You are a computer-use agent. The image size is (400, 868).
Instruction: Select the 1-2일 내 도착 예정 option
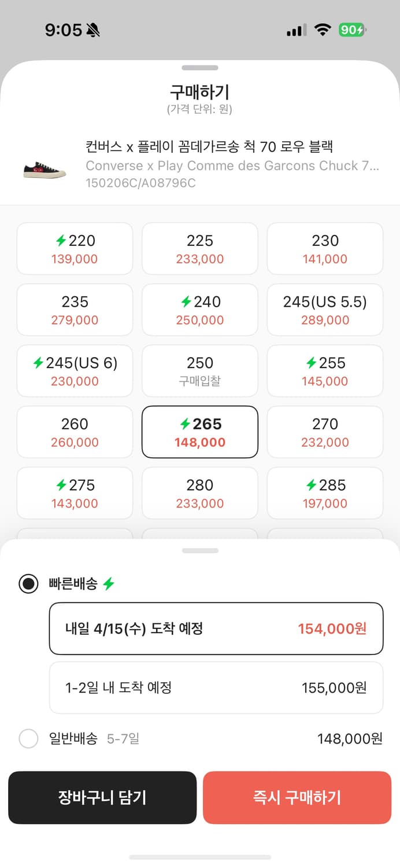[216, 687]
